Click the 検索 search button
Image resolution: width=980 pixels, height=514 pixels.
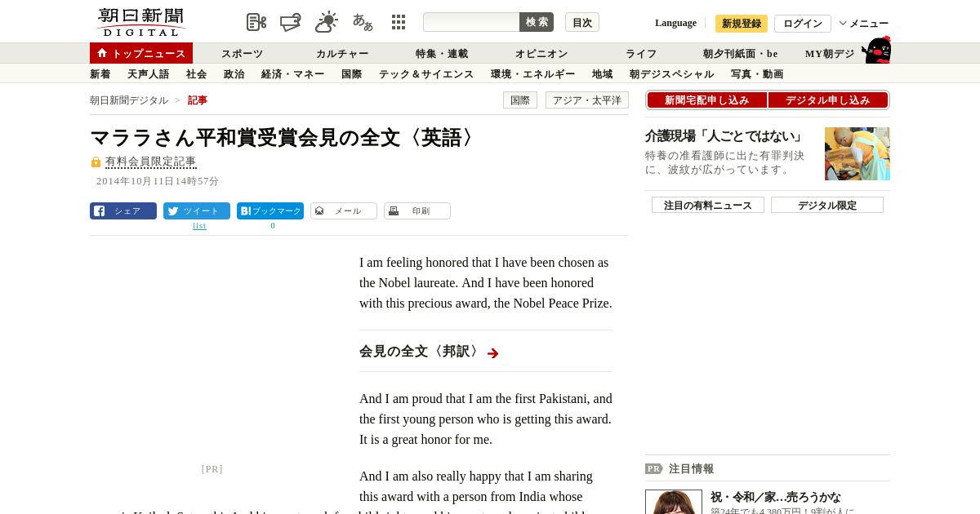(x=537, y=22)
